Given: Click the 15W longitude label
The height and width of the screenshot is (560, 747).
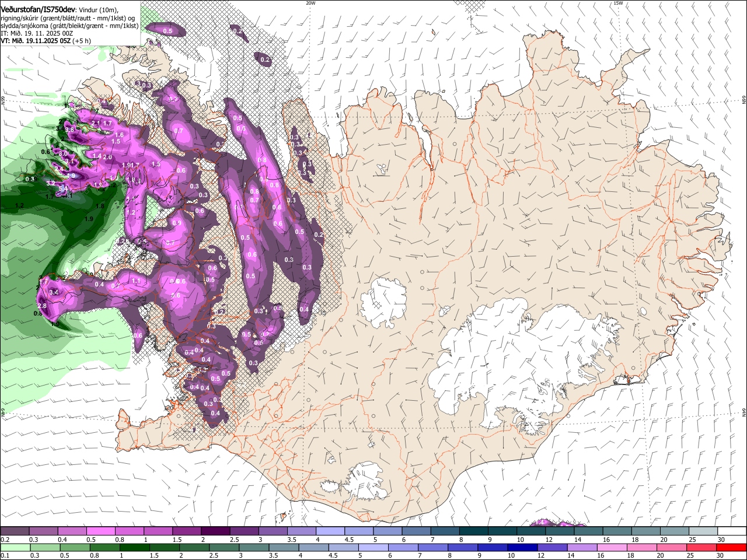Looking at the screenshot, I should click(x=618, y=3).
